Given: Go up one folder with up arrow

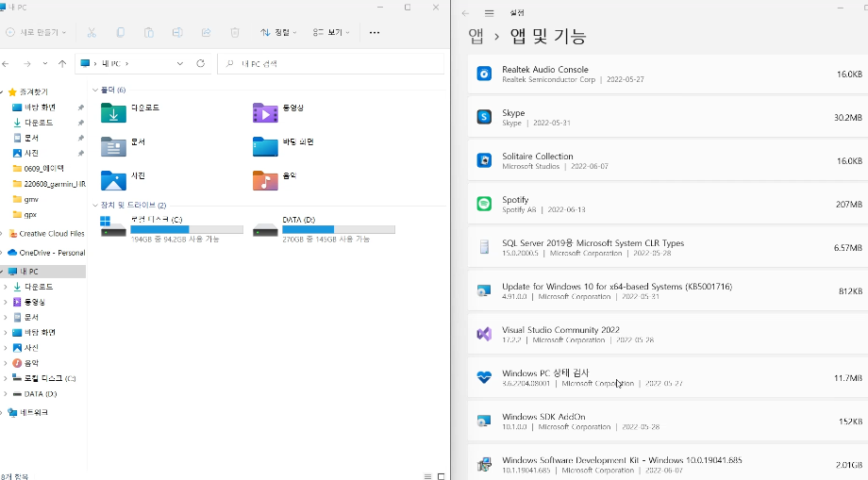Looking at the screenshot, I should click(x=62, y=63).
